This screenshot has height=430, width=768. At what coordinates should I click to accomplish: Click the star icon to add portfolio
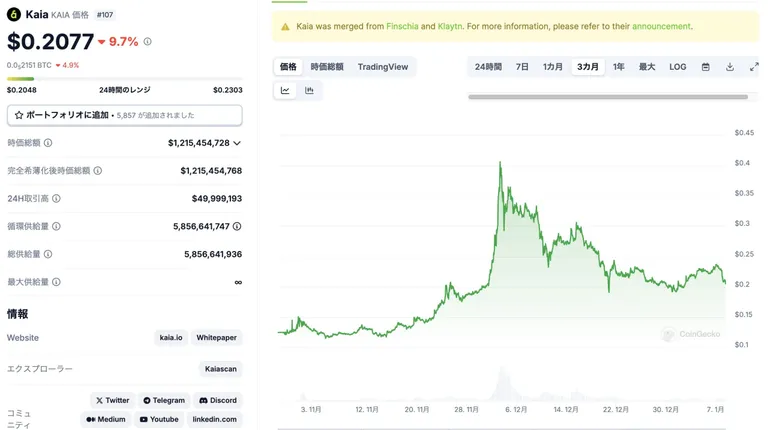pos(19,115)
